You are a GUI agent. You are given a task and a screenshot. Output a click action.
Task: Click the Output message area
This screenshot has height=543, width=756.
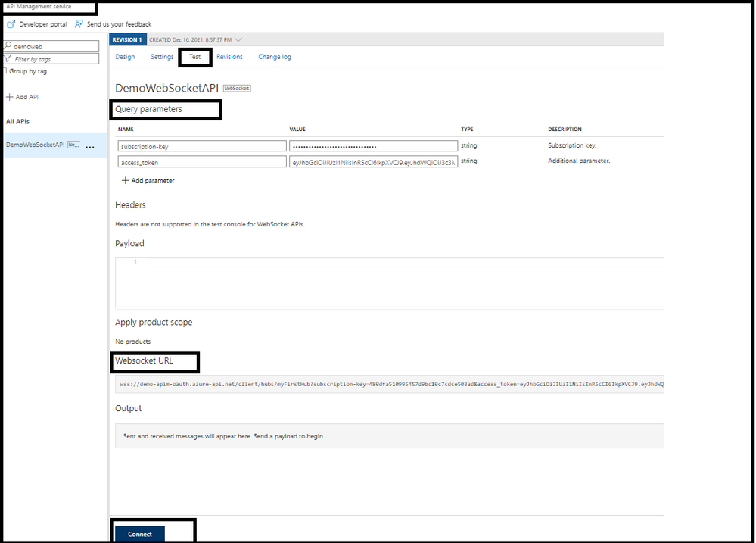click(390, 436)
